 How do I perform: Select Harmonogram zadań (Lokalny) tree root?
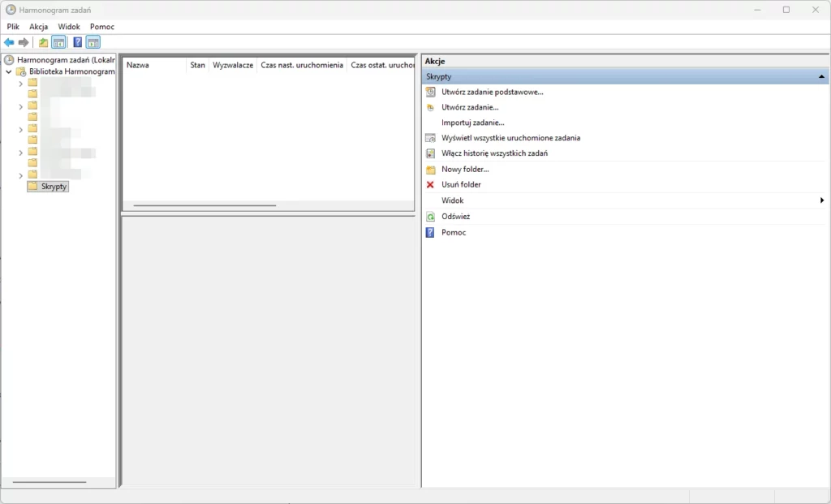pos(66,60)
